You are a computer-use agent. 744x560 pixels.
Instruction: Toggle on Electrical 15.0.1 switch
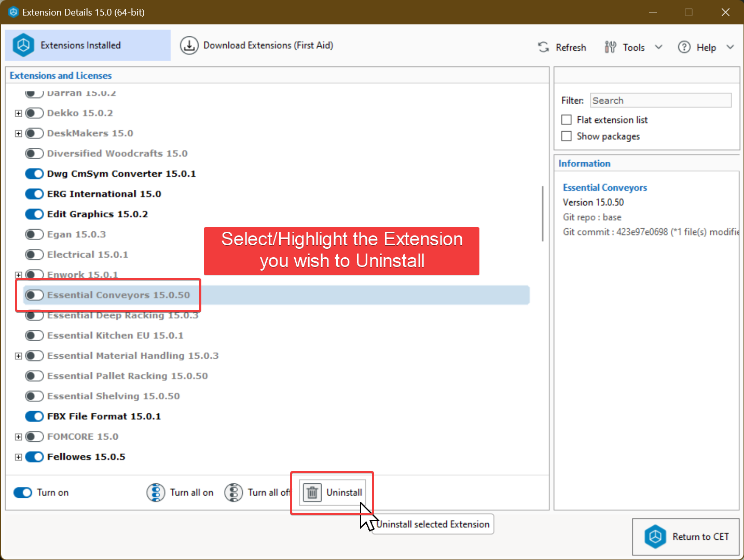click(34, 255)
